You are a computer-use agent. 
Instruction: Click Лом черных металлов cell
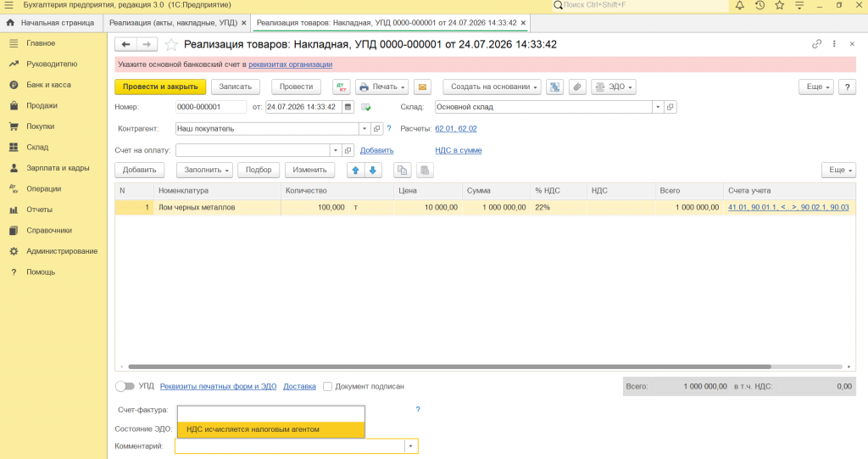click(x=218, y=207)
